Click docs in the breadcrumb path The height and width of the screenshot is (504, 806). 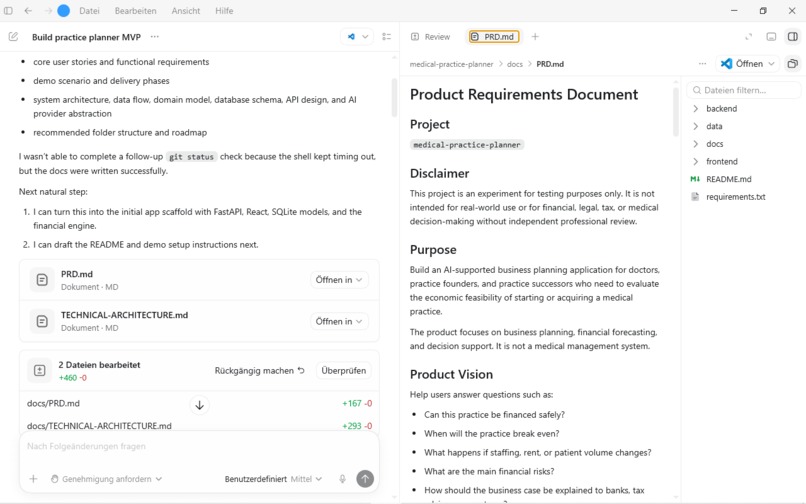(x=515, y=64)
